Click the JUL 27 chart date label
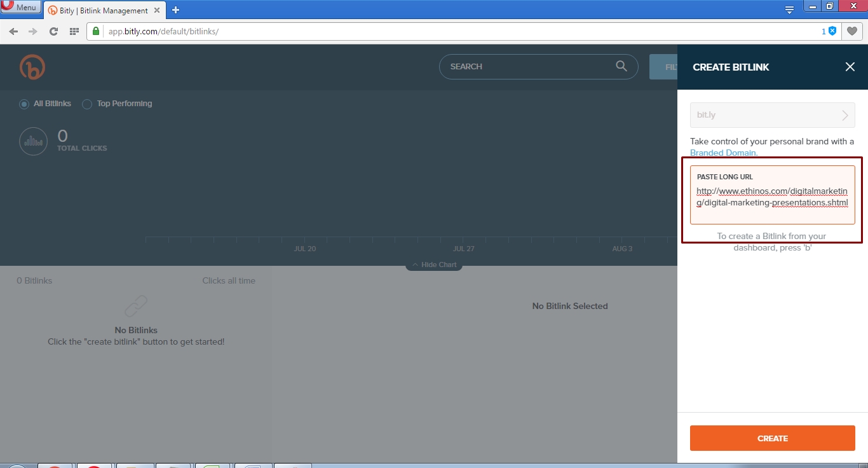Screen dimensions: 868x468 (x=464, y=249)
